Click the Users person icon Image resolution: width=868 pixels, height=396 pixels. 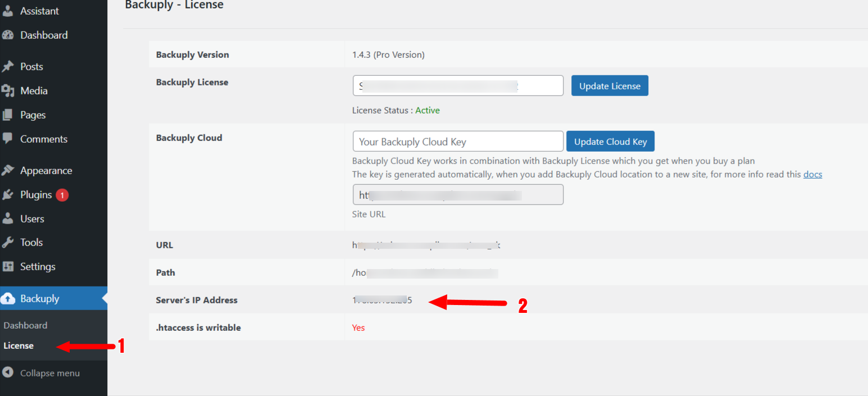point(8,219)
